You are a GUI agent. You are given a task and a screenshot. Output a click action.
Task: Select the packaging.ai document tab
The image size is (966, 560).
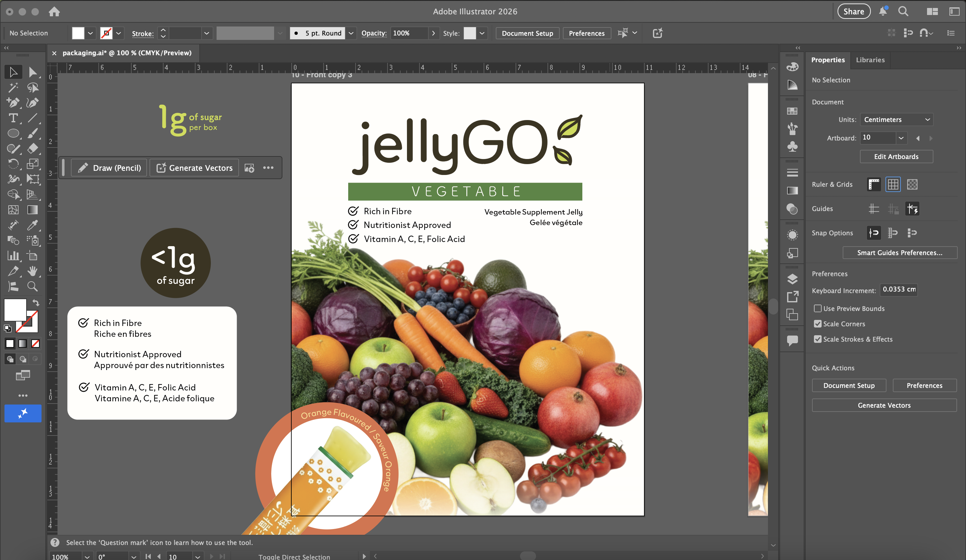point(127,53)
